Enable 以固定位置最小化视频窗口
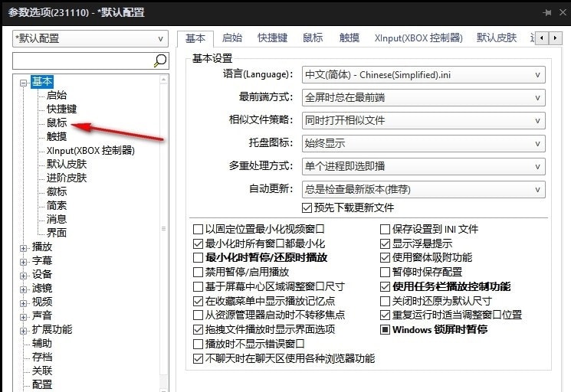 point(198,229)
